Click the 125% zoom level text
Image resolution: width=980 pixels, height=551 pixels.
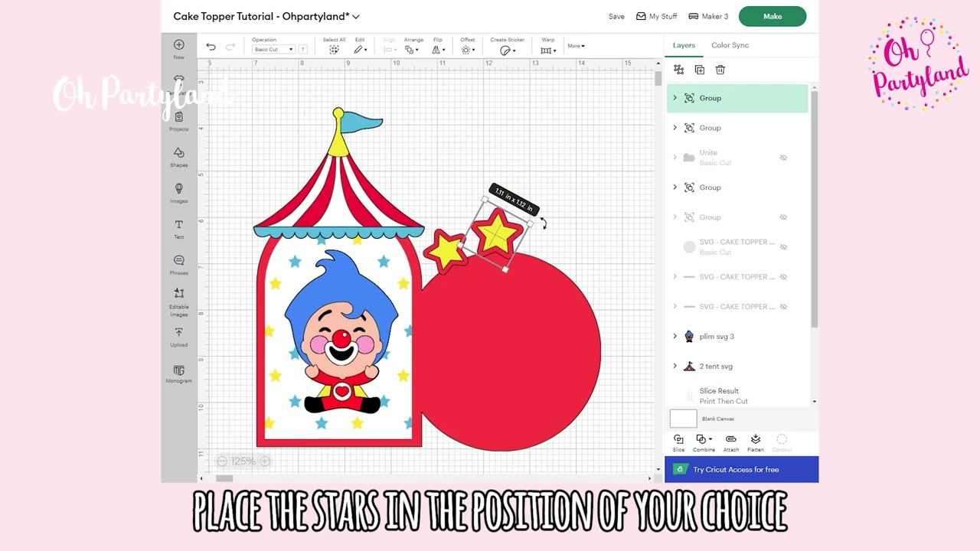click(243, 461)
